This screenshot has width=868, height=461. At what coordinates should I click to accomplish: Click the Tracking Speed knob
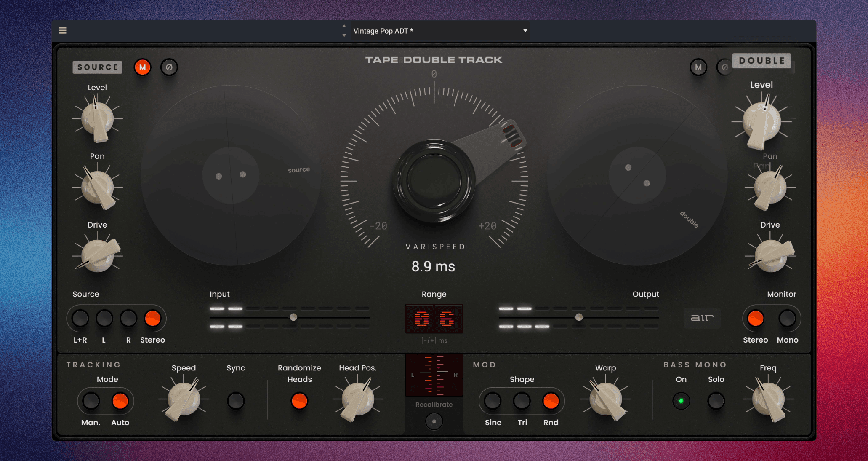184,399
